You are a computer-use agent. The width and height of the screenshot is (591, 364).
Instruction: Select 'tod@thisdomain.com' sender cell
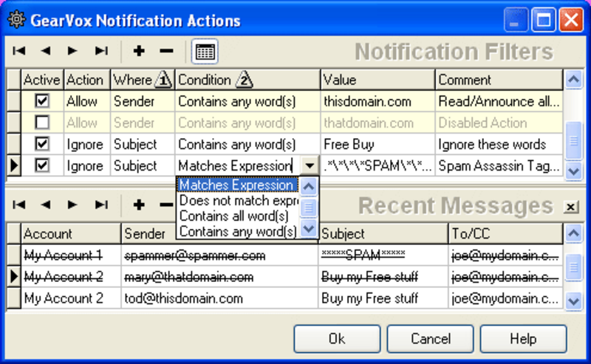coord(219,298)
